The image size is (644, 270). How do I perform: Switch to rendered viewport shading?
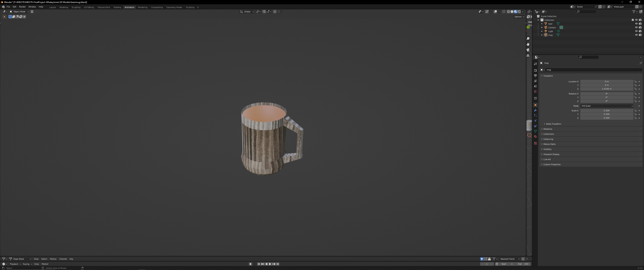coord(519,12)
